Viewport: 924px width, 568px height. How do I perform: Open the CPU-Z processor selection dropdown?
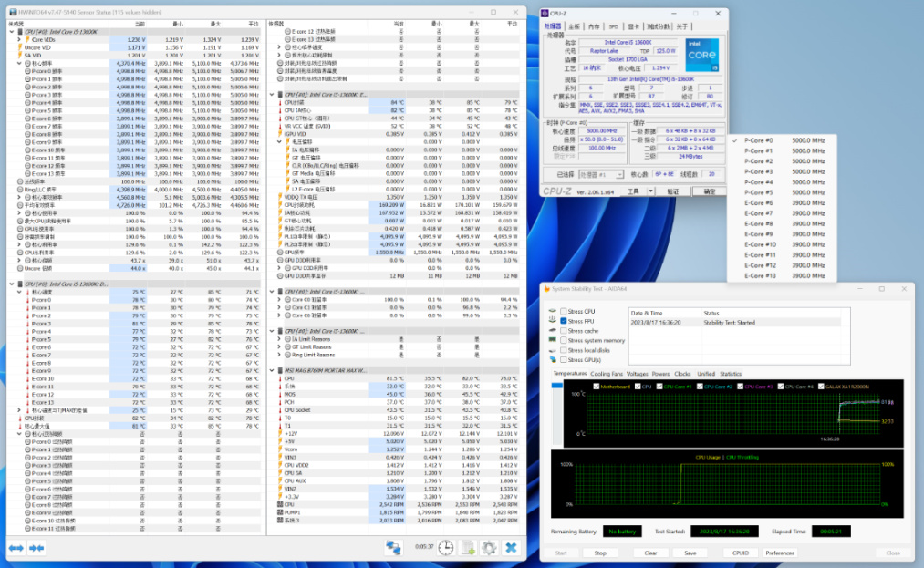[602, 174]
